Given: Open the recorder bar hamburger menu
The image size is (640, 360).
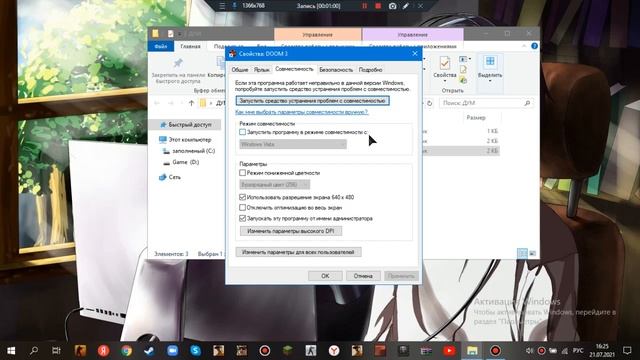Looking at the screenshot, I should [x=222, y=6].
